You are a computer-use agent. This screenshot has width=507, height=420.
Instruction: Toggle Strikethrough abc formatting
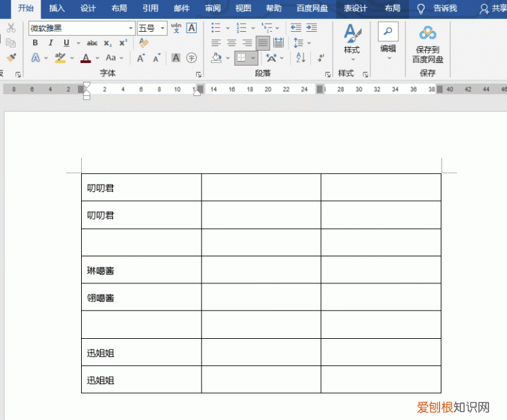click(x=92, y=43)
